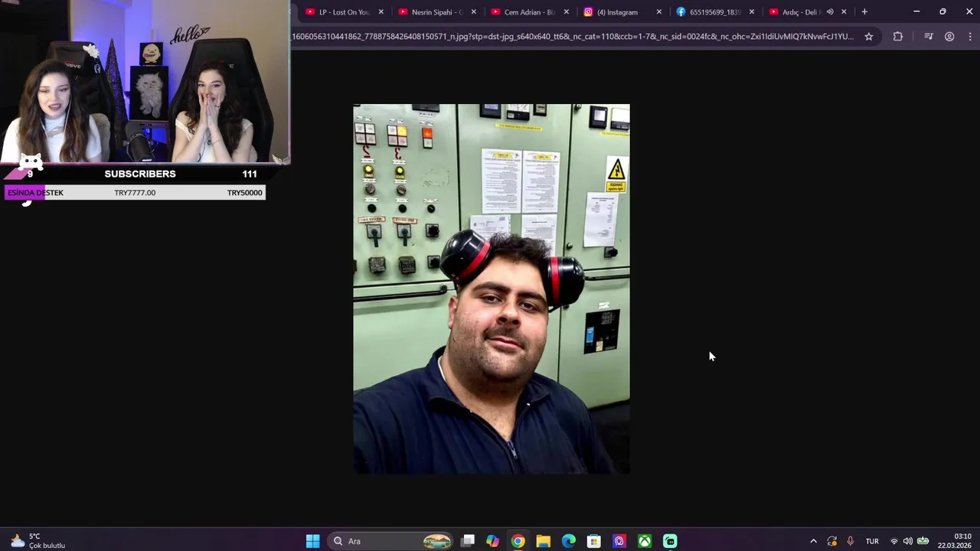Close the Nesrin Sipahi tab
The image size is (980, 551).
474,11
